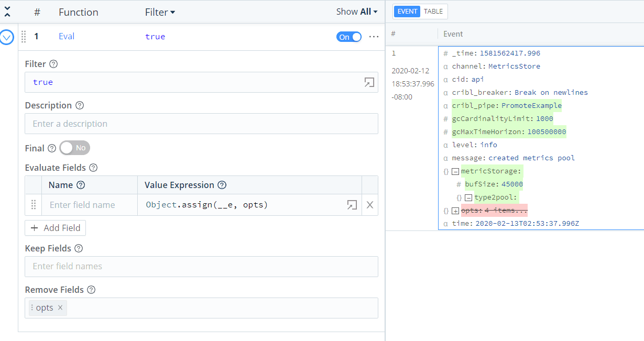Screen dimensions: 644x341
Task: Open the Eval function options menu (three dots)
Action: tap(374, 37)
